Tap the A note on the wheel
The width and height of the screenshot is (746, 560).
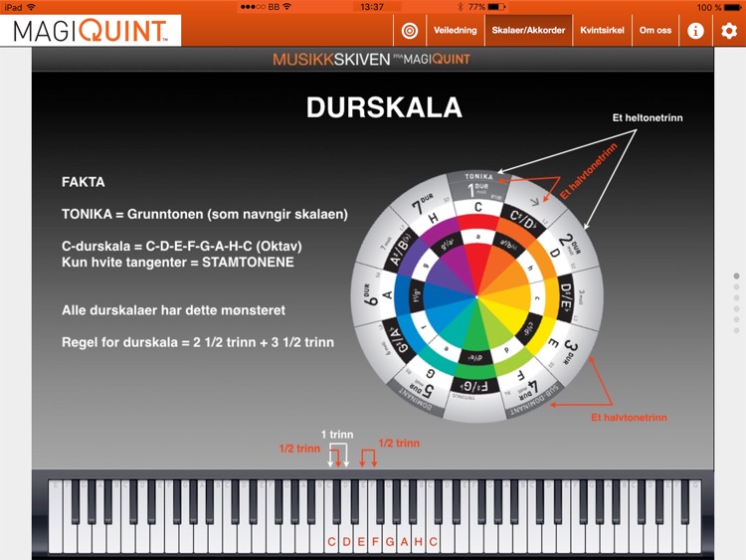point(387,296)
